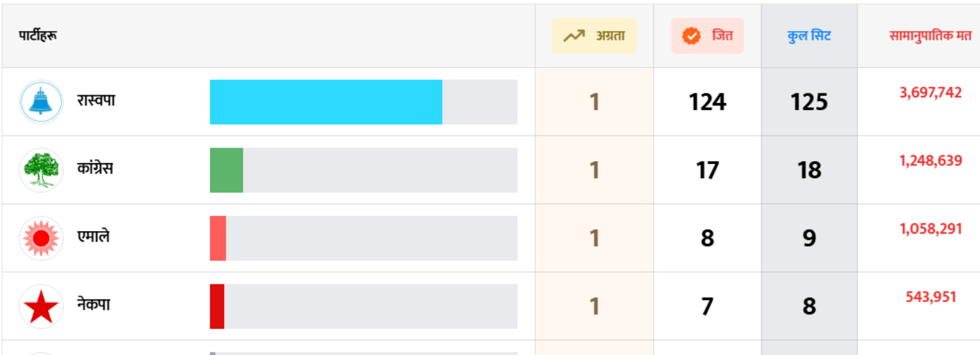Open the रास्वपा party name link

(x=95, y=102)
